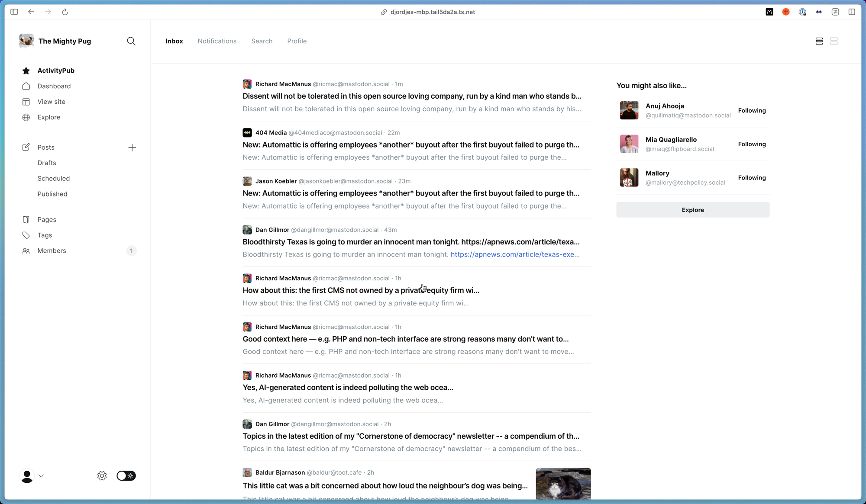
Task: Click the new post plus icon
Action: coord(132,148)
